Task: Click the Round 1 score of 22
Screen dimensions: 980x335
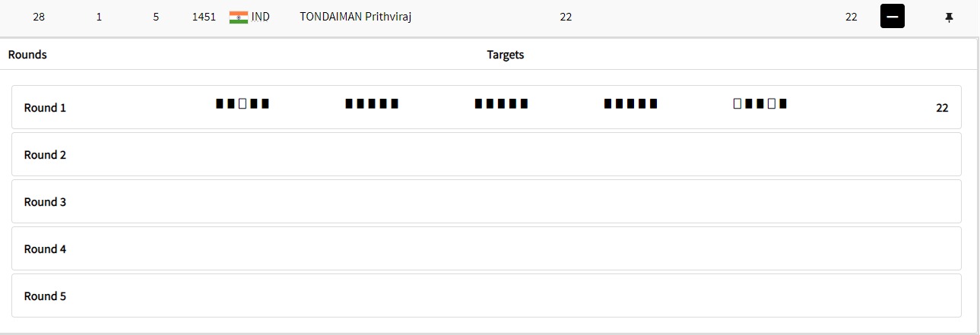Action: [942, 108]
